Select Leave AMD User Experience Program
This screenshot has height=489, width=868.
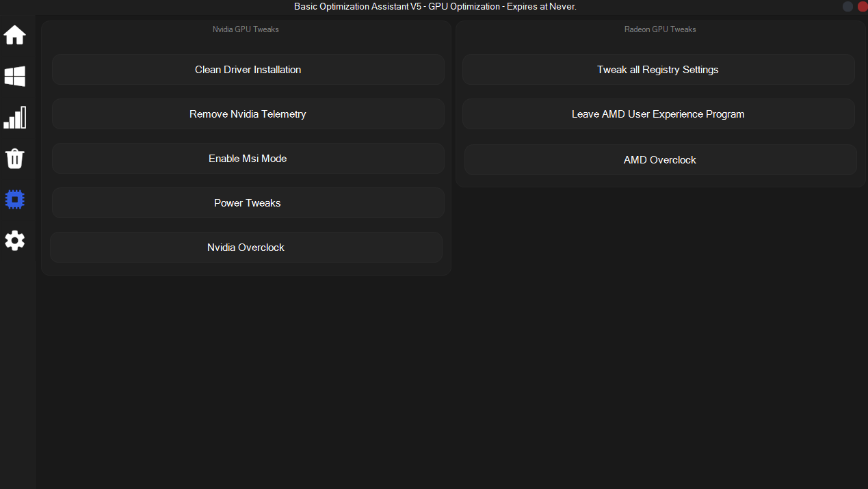coord(658,114)
